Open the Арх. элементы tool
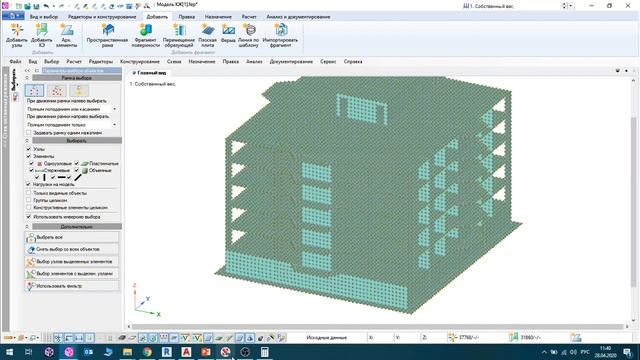Screen dimensions: 640x360 66,35
